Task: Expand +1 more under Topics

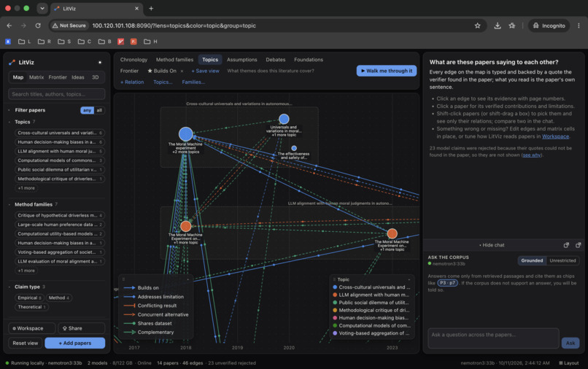Action: (x=26, y=188)
